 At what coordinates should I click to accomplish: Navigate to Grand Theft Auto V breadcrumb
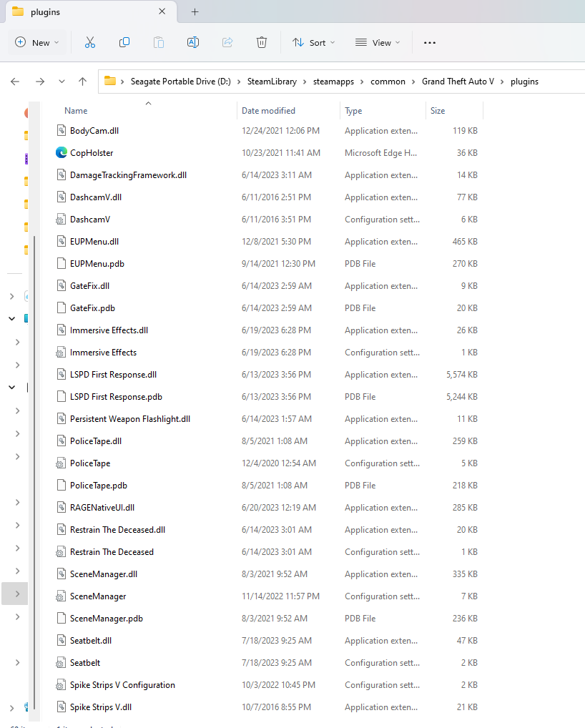[x=458, y=82]
